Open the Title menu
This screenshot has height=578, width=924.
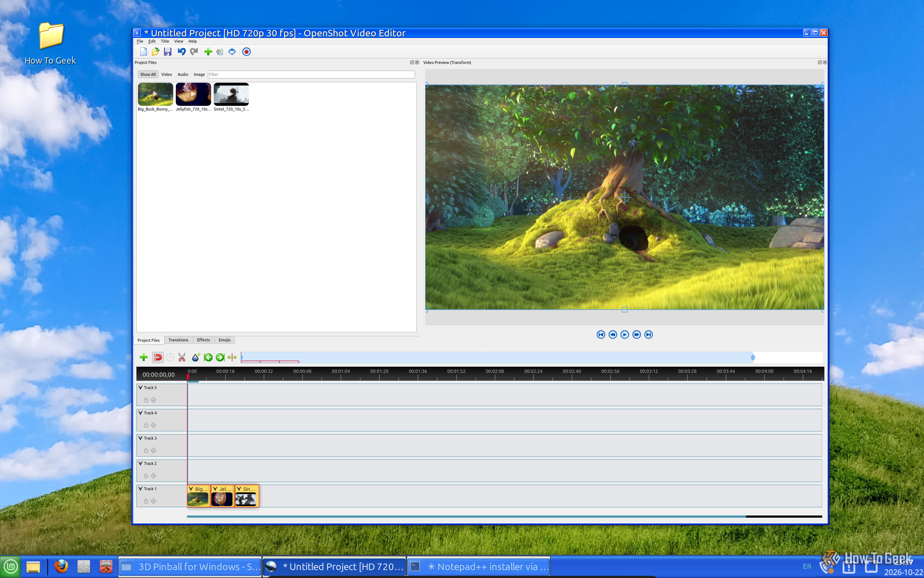(x=165, y=41)
